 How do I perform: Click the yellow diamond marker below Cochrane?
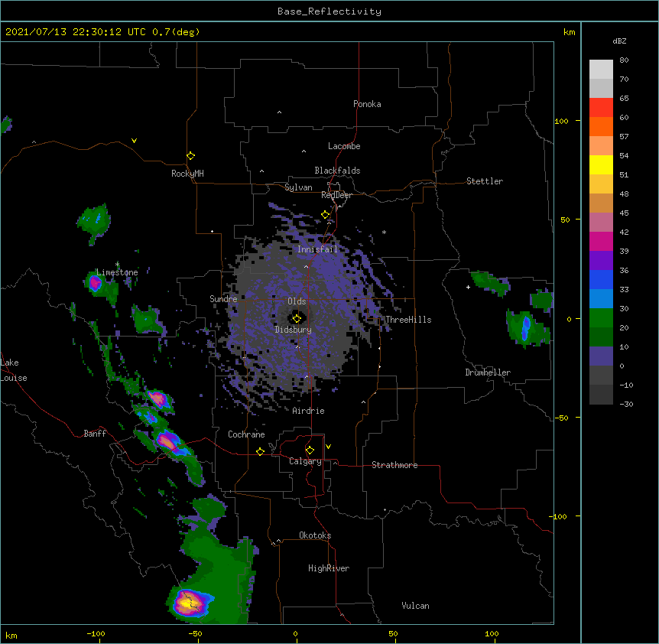coord(260,451)
